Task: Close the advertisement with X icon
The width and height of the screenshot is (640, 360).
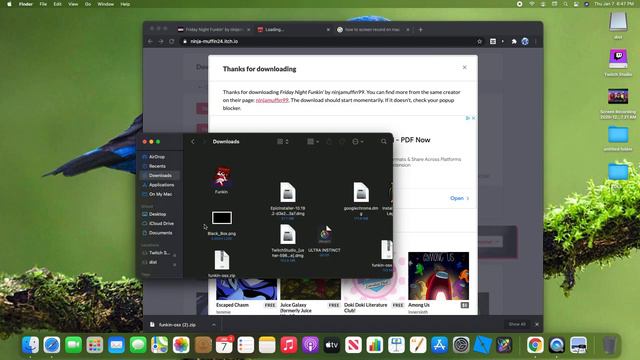Action: coord(473,118)
